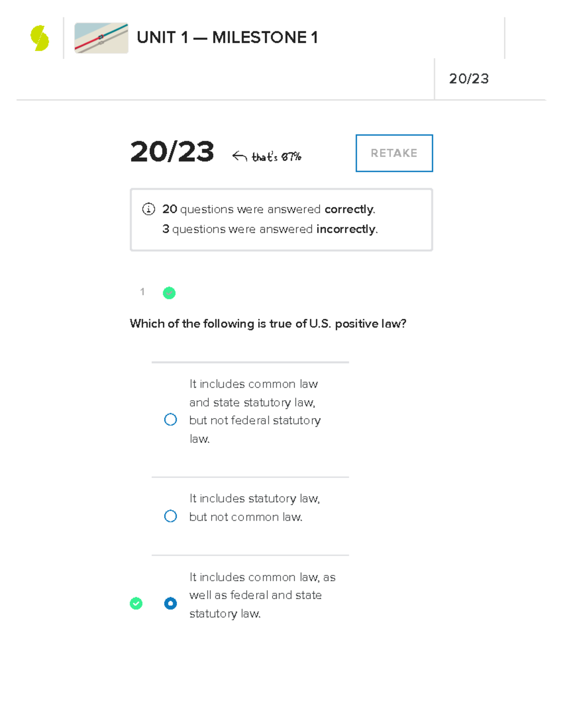
Task: Click the 20/23 score in the header
Action: pos(469,79)
